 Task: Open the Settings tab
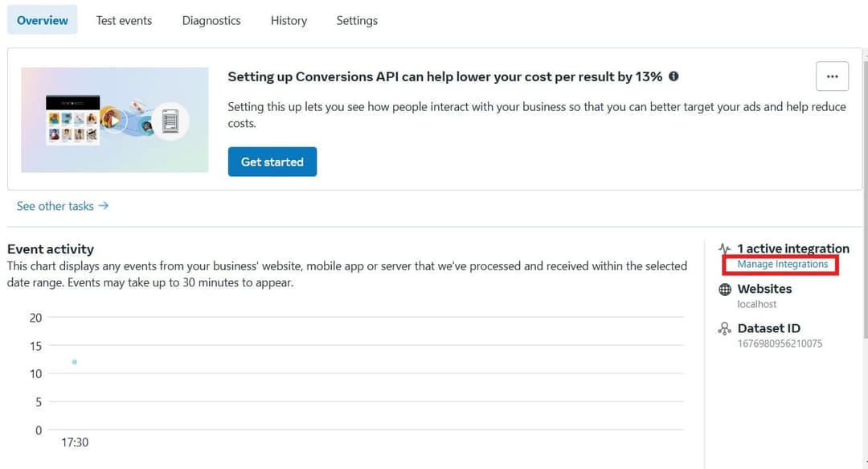tap(357, 20)
